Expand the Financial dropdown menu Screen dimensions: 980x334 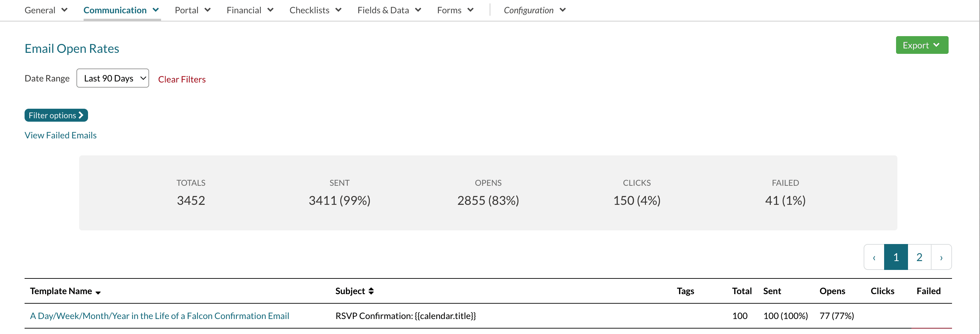click(249, 10)
